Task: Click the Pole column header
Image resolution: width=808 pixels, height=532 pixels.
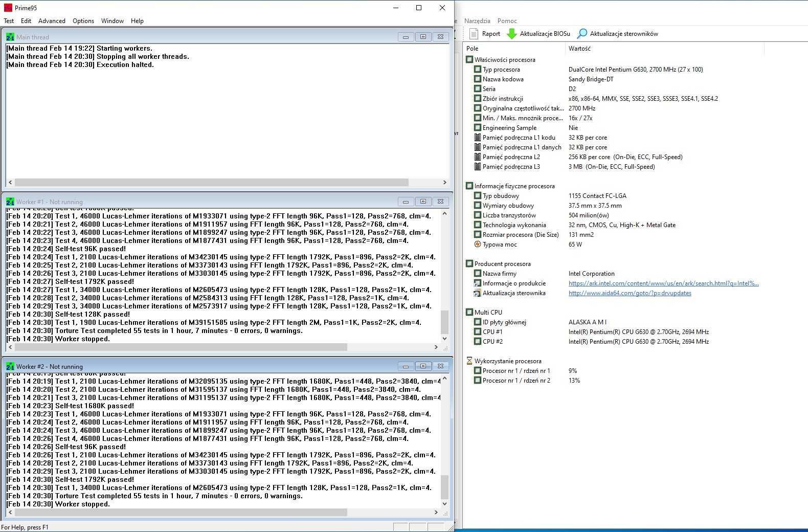Action: click(514, 49)
